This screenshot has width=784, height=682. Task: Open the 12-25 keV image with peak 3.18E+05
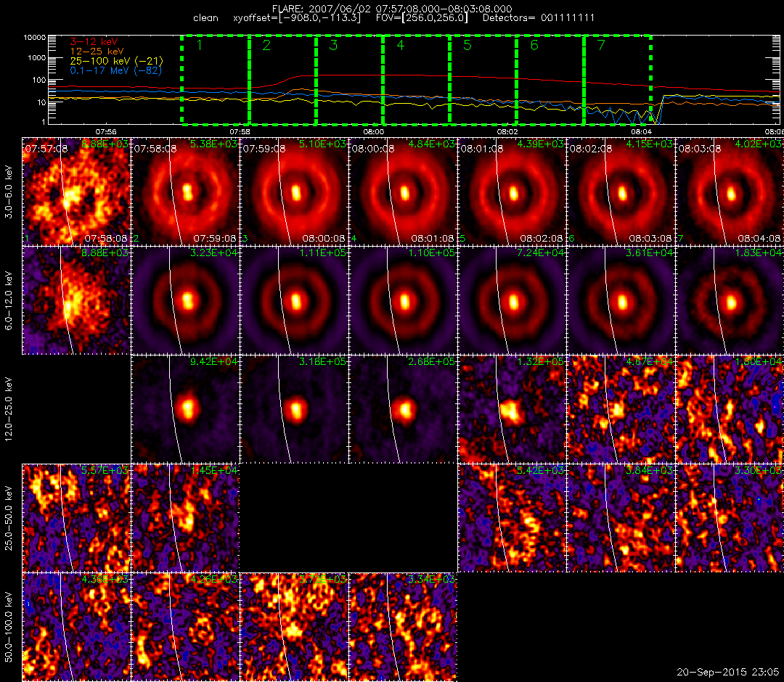(x=294, y=410)
